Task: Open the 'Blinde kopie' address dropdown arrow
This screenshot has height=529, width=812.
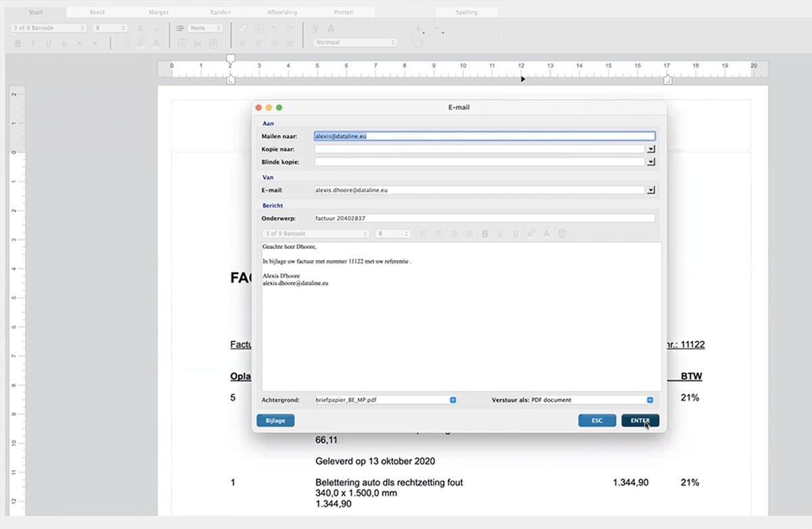Action: (651, 162)
